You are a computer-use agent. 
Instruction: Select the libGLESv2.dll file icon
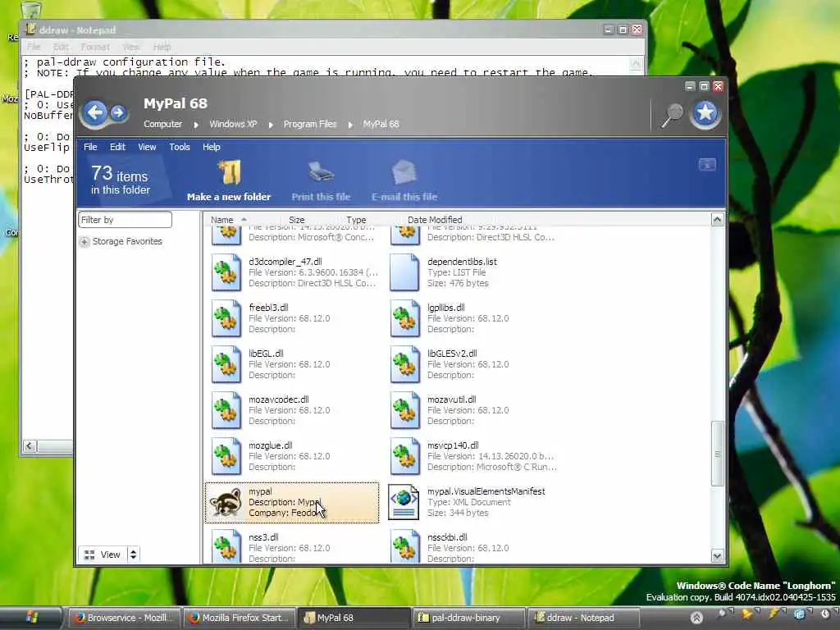[x=404, y=364]
